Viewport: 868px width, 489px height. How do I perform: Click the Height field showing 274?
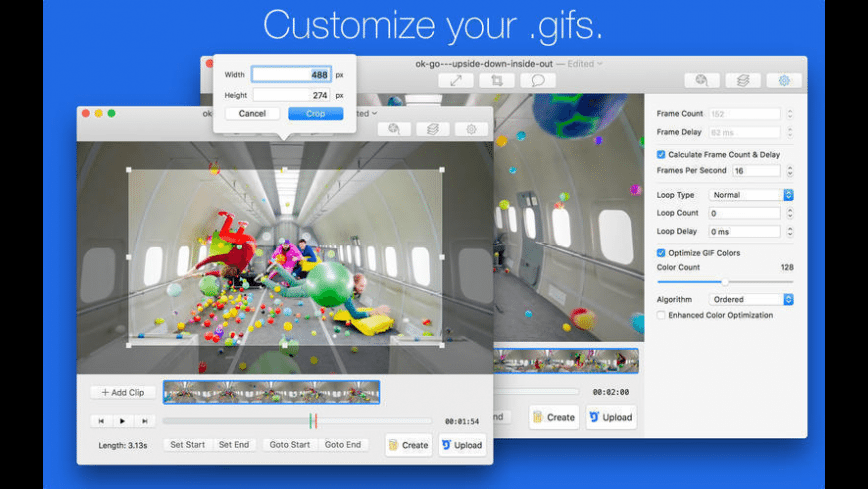pos(291,95)
